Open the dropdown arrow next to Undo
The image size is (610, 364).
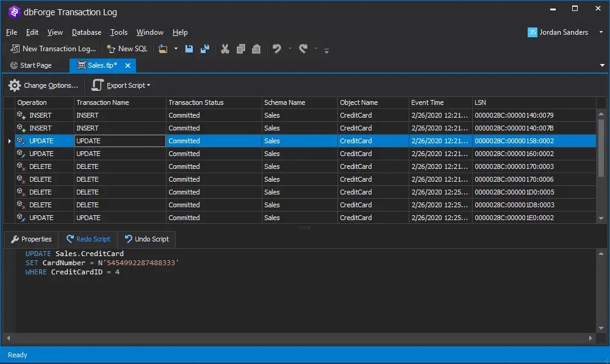tap(289, 48)
